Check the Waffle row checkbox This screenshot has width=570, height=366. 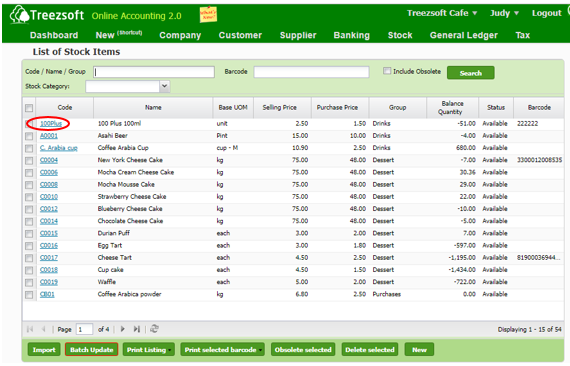29,282
